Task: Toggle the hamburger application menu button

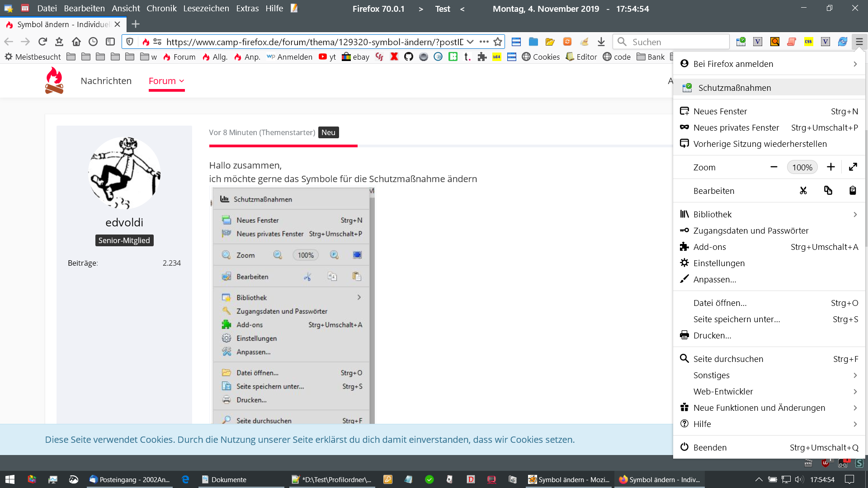Action: point(859,42)
